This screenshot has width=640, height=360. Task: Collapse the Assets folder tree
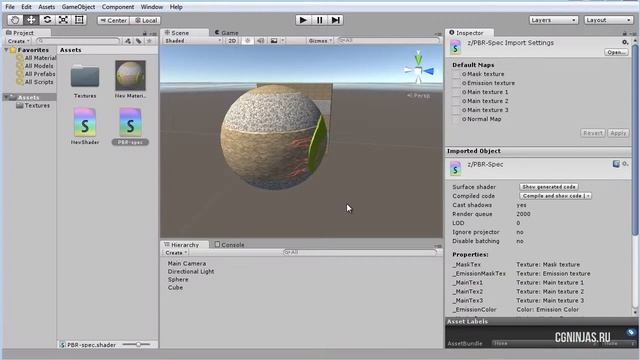7,97
